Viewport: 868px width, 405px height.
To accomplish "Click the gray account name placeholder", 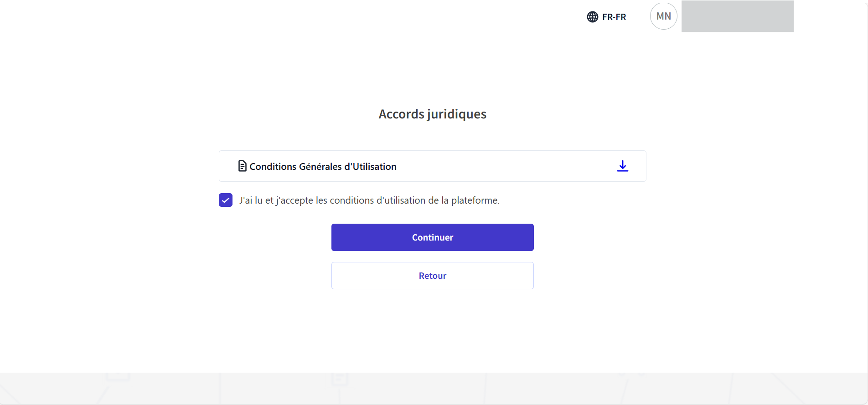I will (737, 16).
